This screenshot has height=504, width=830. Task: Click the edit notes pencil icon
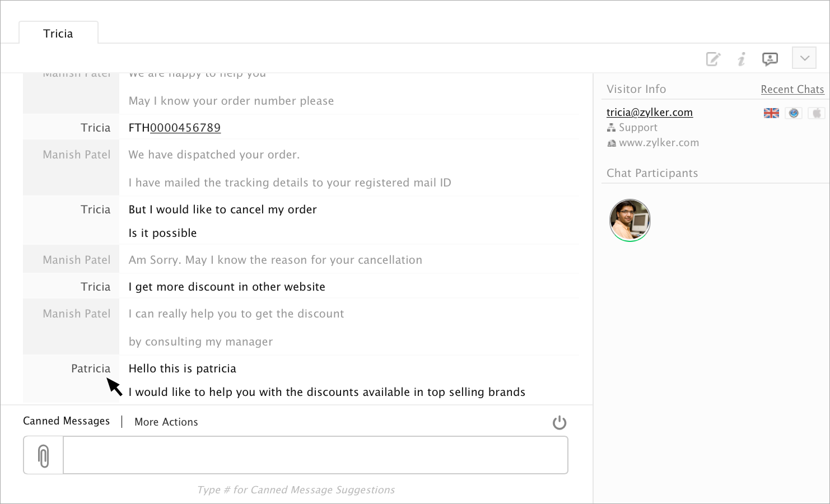tap(713, 59)
